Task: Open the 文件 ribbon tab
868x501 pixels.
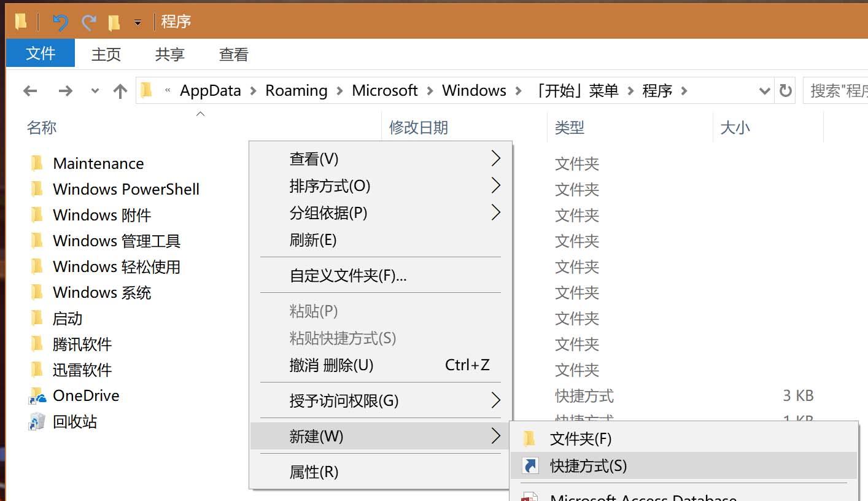Action: [x=41, y=53]
